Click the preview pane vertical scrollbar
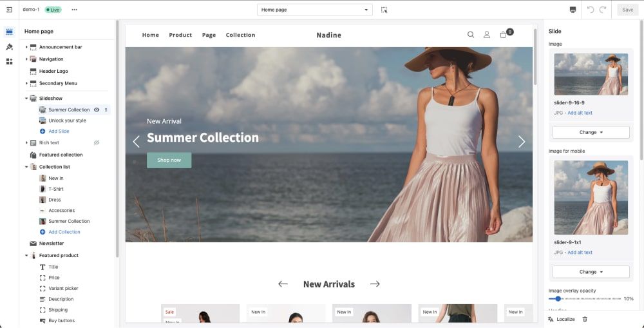The width and height of the screenshot is (644, 328). pos(535,57)
